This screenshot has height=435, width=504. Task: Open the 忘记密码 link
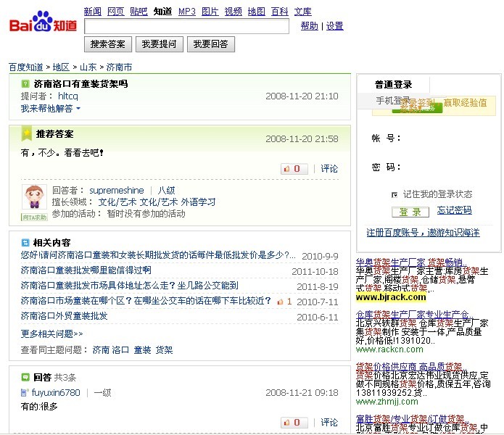(x=454, y=211)
